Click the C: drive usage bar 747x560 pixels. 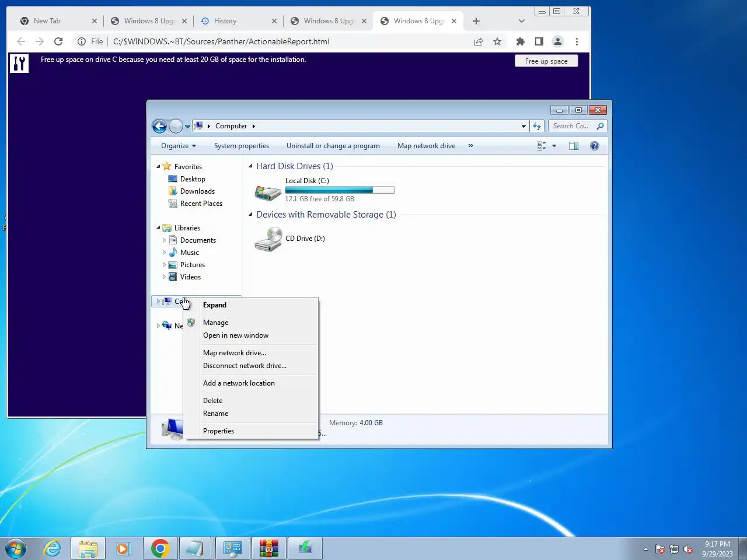pyautogui.click(x=340, y=190)
